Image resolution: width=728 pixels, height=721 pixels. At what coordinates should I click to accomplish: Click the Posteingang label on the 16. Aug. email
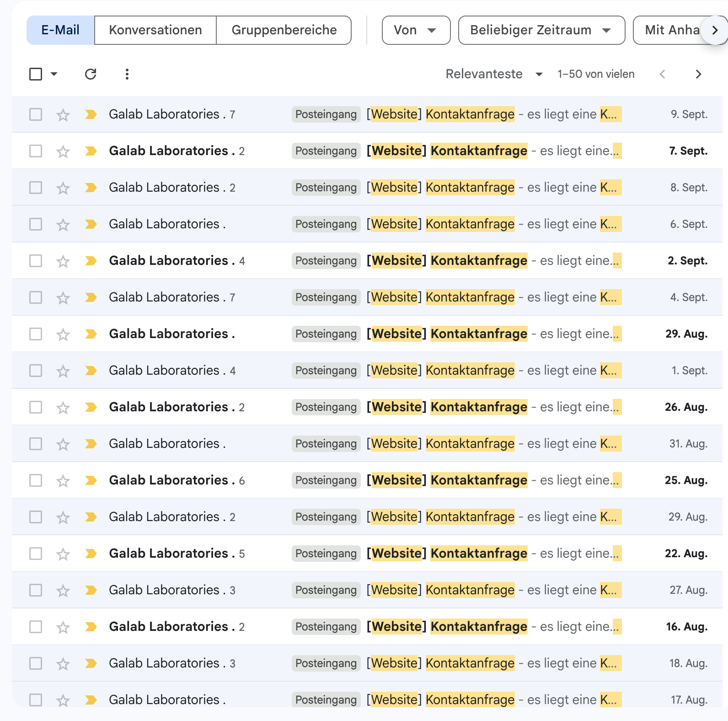(326, 627)
